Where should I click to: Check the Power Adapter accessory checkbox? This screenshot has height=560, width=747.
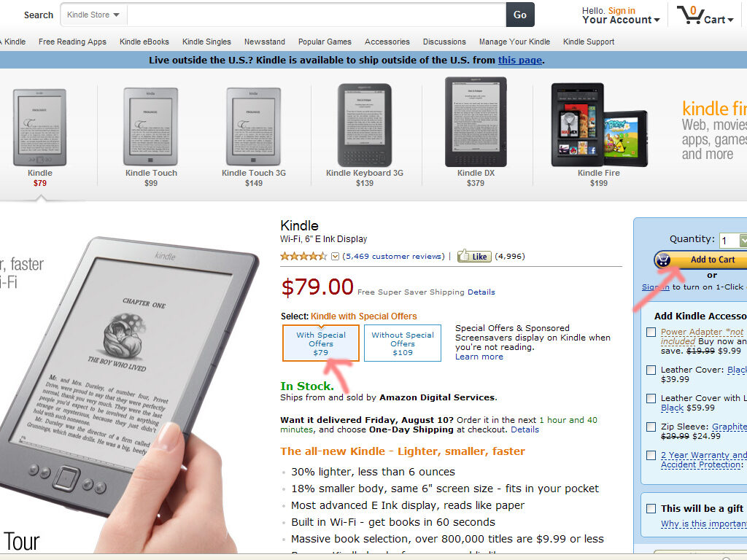(651, 332)
